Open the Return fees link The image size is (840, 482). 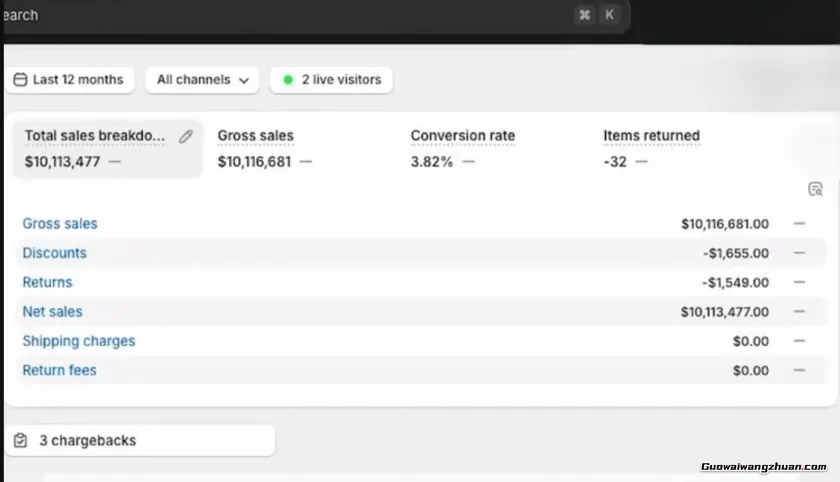tap(59, 370)
